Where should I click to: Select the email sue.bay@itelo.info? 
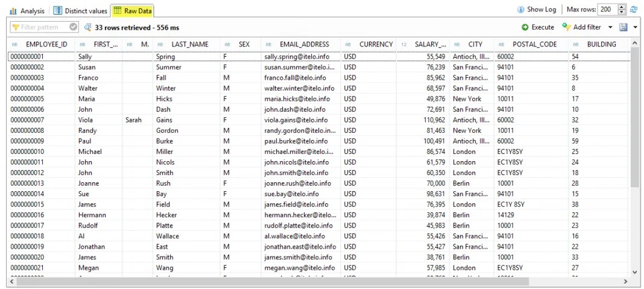pyautogui.click(x=292, y=194)
